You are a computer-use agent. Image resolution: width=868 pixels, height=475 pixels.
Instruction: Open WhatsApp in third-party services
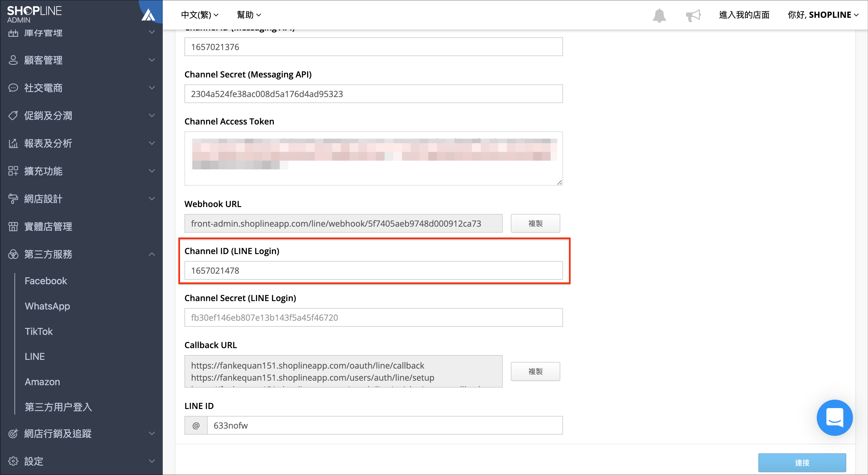(48, 306)
